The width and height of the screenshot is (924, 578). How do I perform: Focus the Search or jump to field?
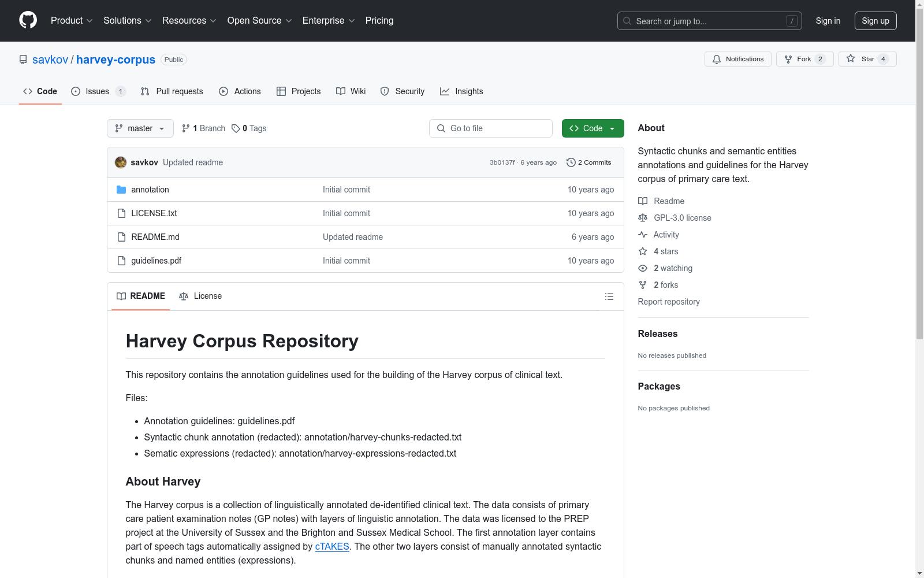point(710,21)
